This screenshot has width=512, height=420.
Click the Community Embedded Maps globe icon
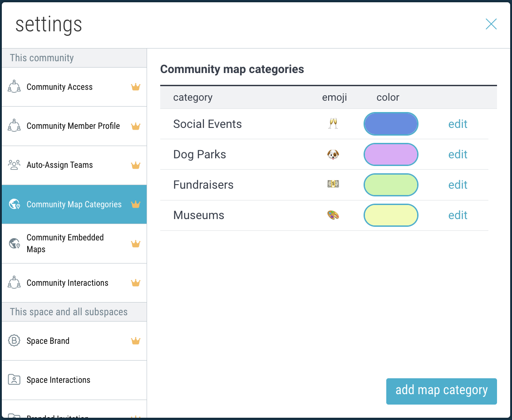click(15, 244)
